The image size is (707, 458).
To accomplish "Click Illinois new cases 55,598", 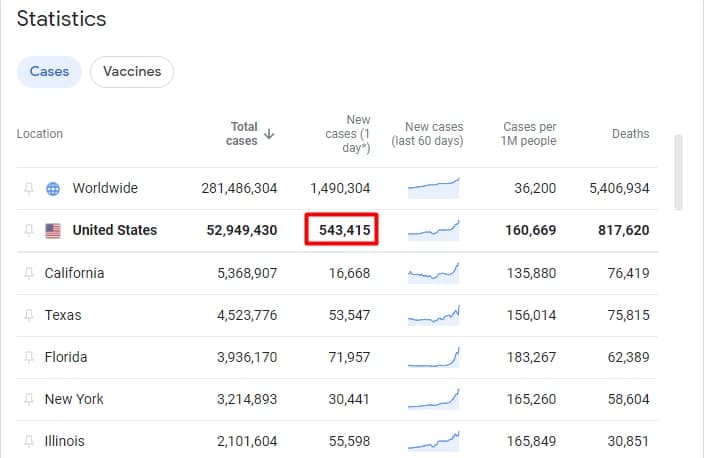I will coord(349,441).
